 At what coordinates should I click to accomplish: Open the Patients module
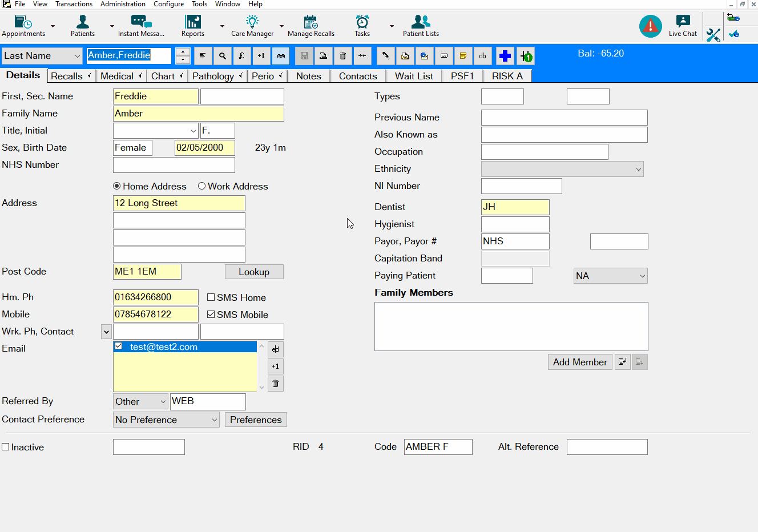coord(83,26)
